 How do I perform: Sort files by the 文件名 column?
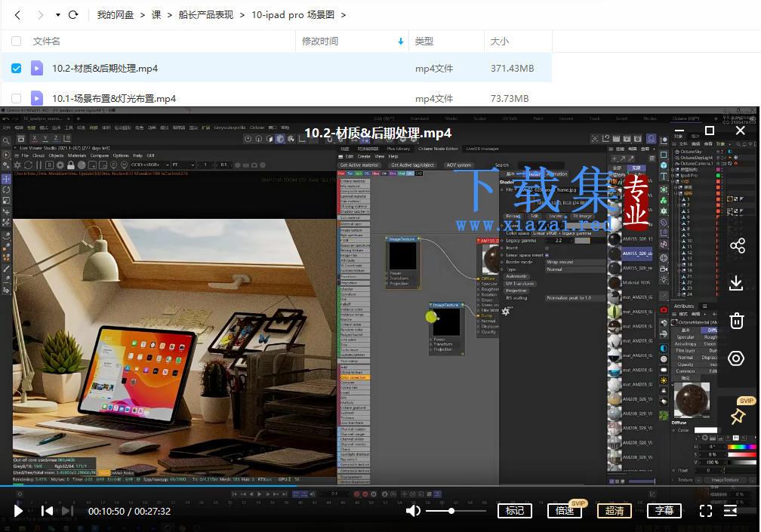tap(47, 42)
